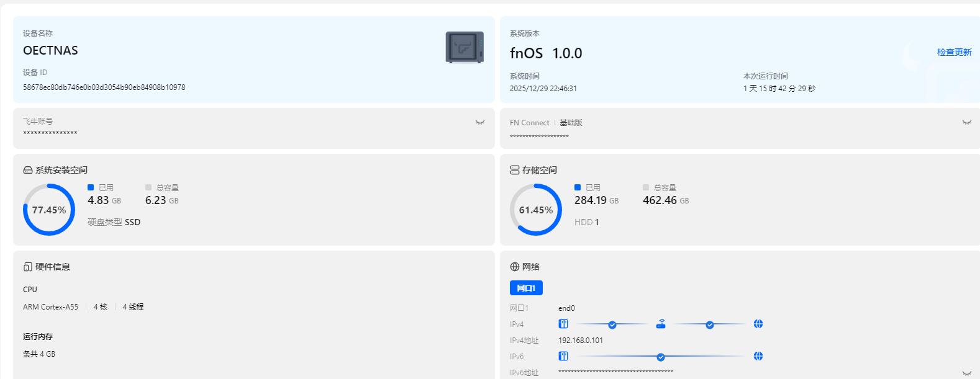Click the masked 飞牛账号 value
Image resolution: width=980 pixels, height=379 pixels.
50,133
